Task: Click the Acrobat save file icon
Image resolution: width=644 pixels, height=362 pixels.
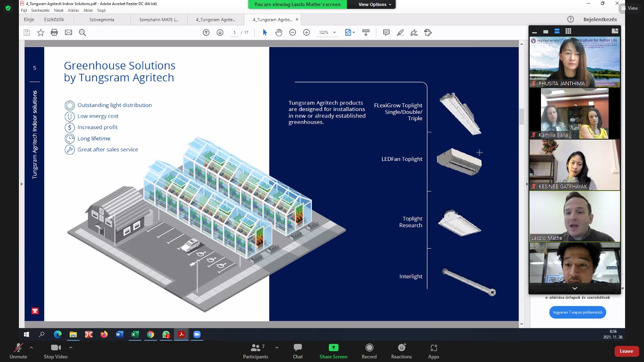Action: (27, 33)
